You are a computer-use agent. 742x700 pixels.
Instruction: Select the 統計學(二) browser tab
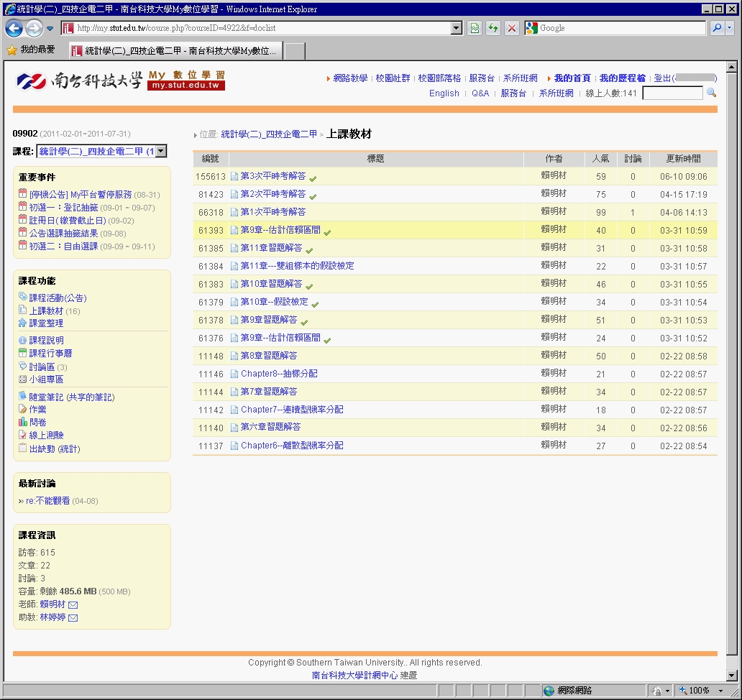pyautogui.click(x=175, y=51)
